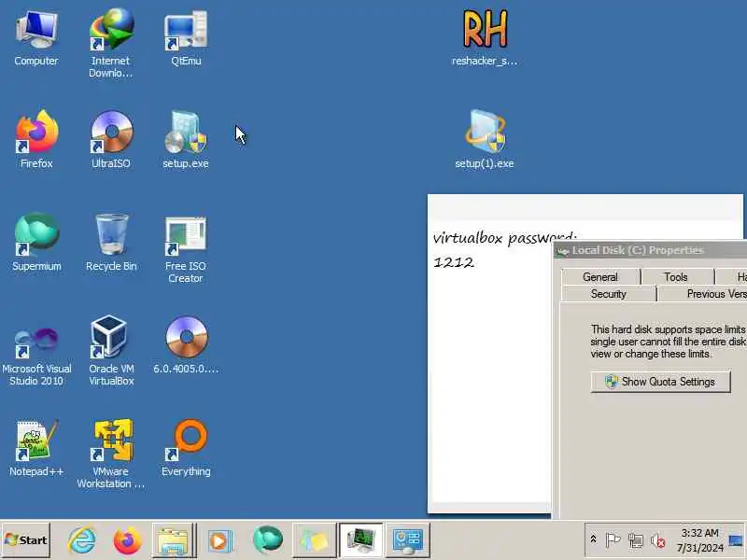Select the QtEmu desktop shortcut
This screenshot has width=747, height=560.
tap(186, 39)
